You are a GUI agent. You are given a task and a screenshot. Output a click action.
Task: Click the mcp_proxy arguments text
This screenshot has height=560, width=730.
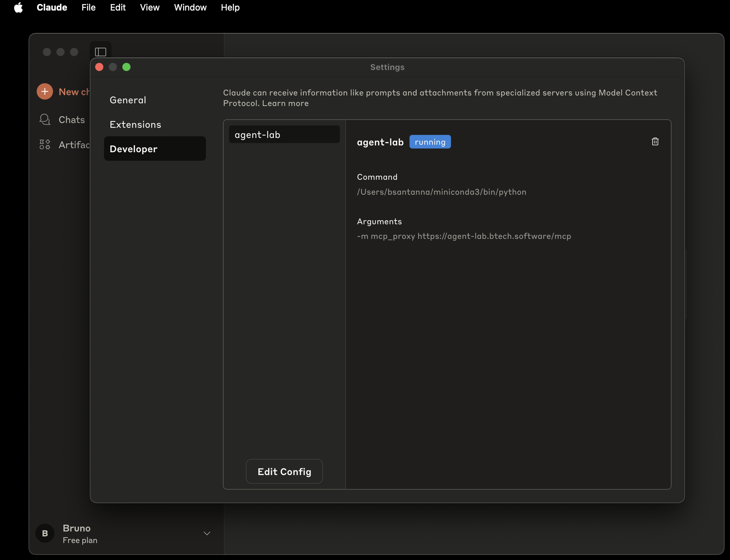tap(464, 236)
